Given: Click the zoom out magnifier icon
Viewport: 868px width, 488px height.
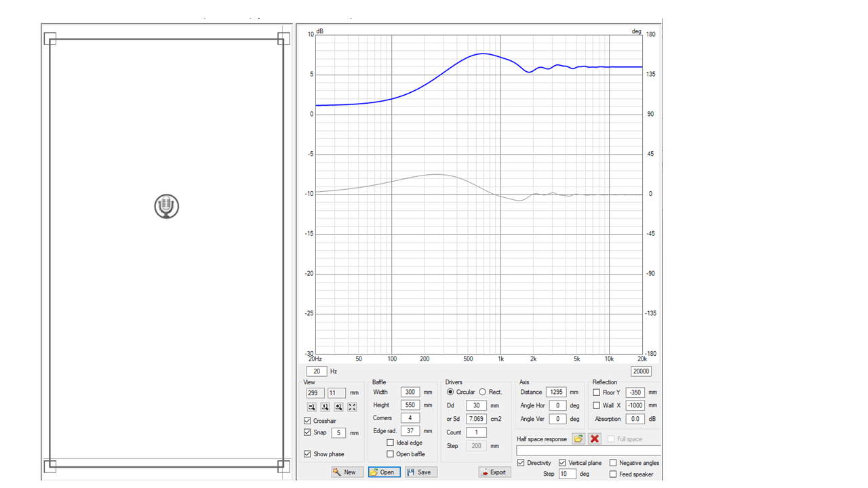Looking at the screenshot, I should (x=311, y=407).
